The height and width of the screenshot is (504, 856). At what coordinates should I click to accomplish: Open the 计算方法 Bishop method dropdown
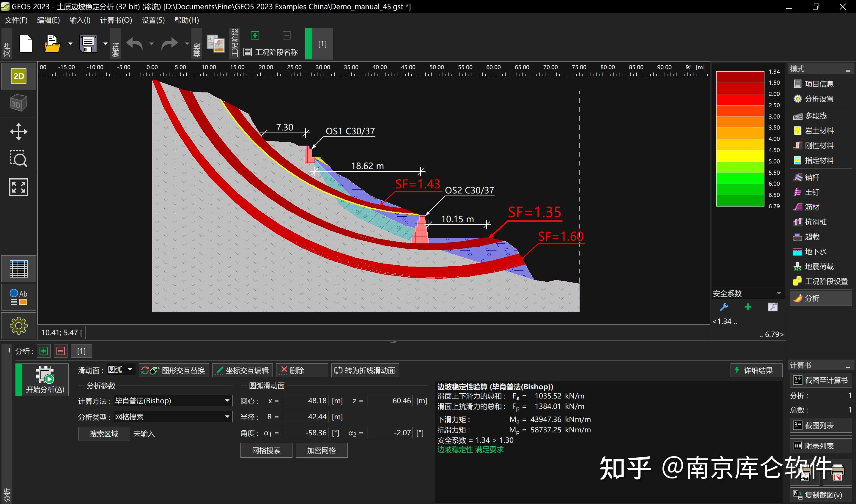tap(173, 401)
